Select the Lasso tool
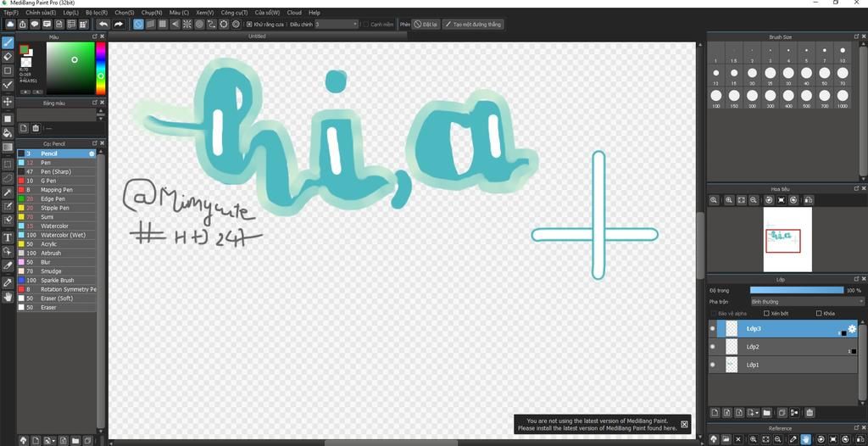 (x=8, y=178)
